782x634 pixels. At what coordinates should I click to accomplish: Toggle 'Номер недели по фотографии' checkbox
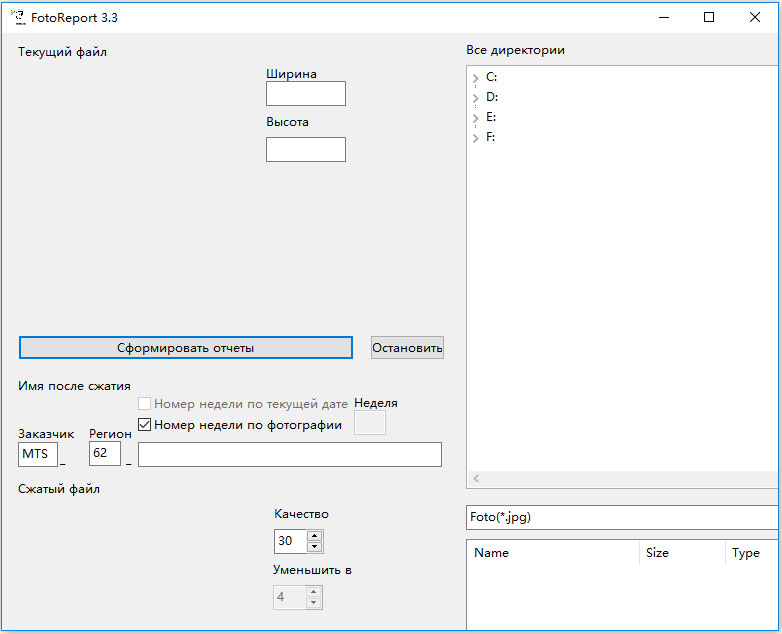tap(145, 425)
